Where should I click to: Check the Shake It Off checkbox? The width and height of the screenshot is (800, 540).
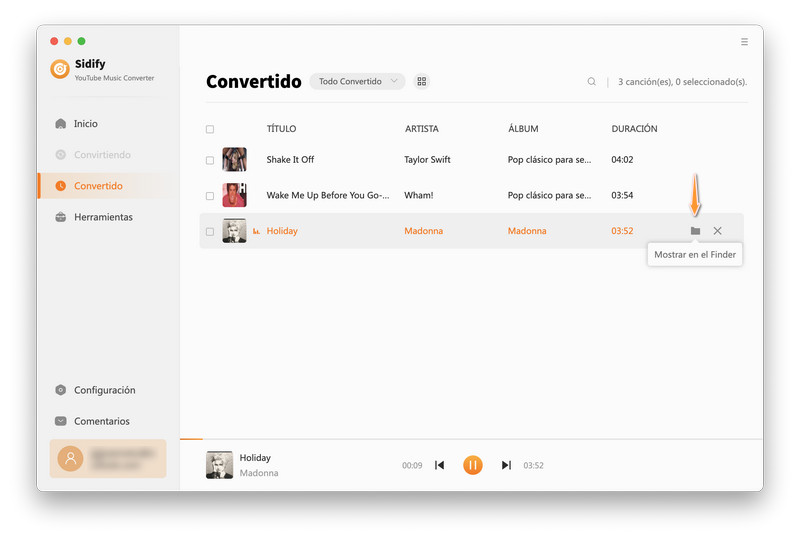pyautogui.click(x=210, y=160)
